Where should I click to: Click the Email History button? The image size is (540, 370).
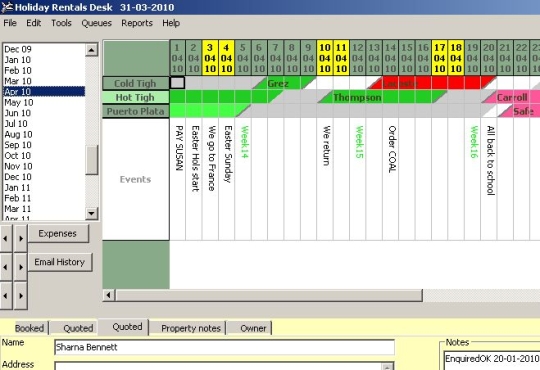point(60,262)
